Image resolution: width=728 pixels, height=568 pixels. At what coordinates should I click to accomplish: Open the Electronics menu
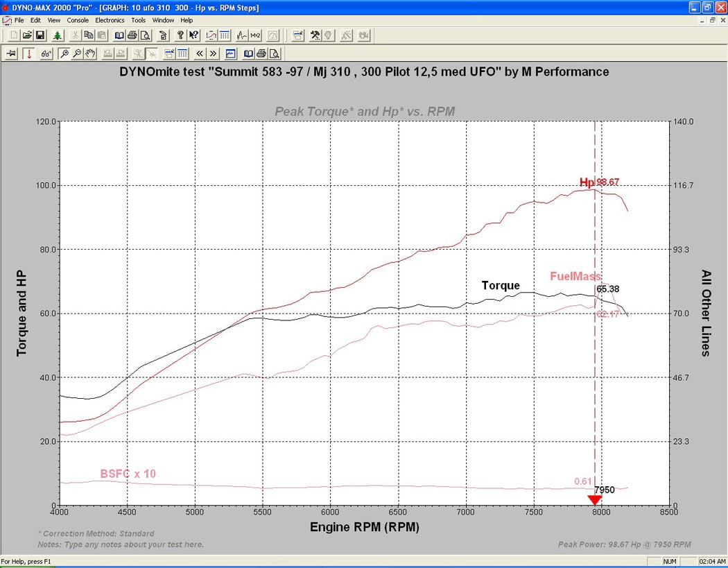110,20
